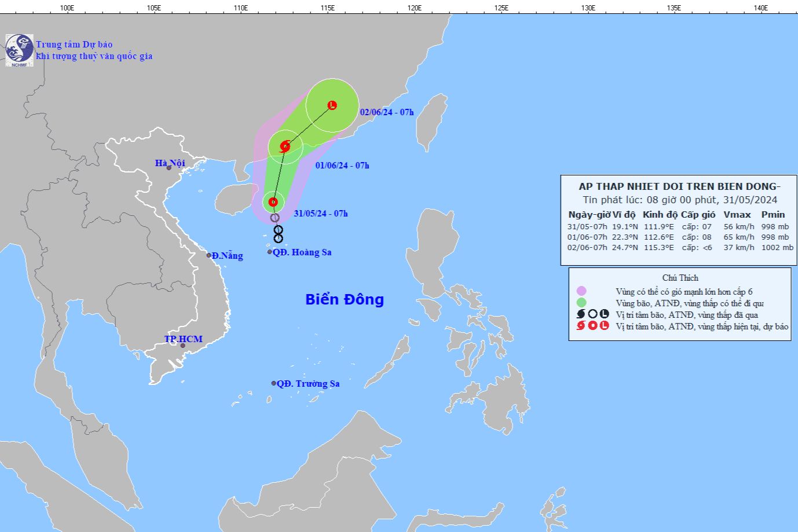The image size is (798, 532).
Task: Click the Pmin column header
Action: pos(773,215)
